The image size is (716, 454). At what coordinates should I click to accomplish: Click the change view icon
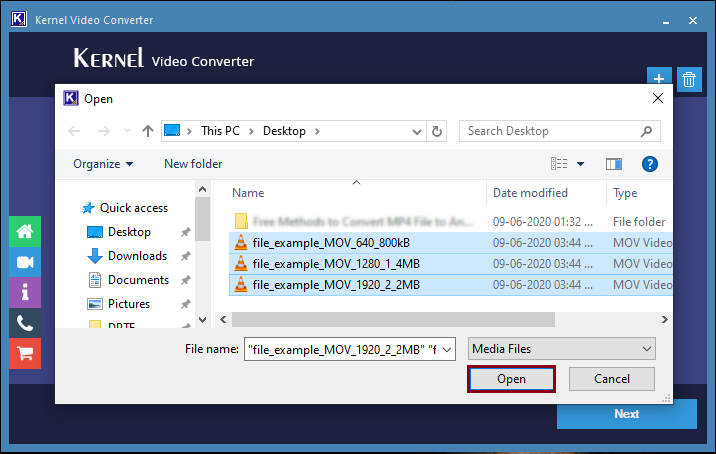coord(559,164)
